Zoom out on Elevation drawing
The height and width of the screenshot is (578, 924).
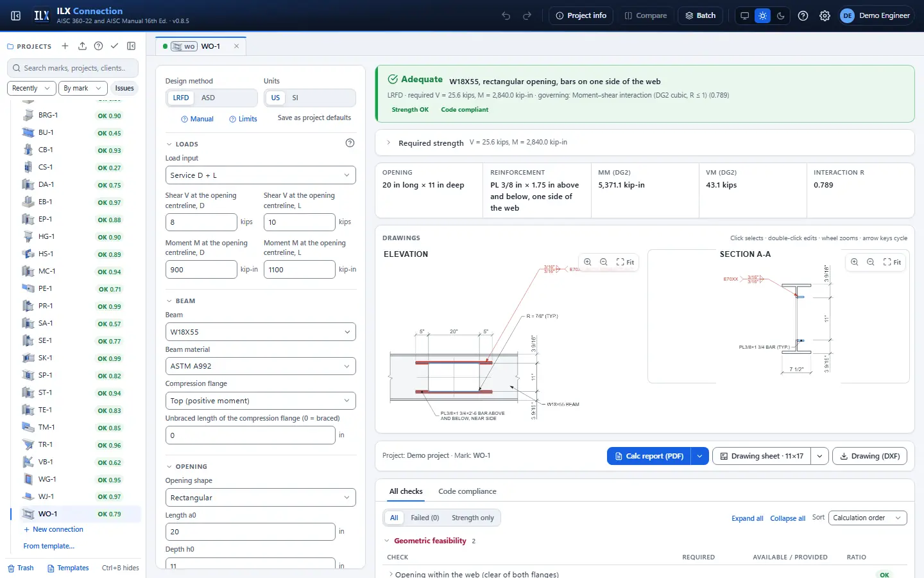(604, 262)
